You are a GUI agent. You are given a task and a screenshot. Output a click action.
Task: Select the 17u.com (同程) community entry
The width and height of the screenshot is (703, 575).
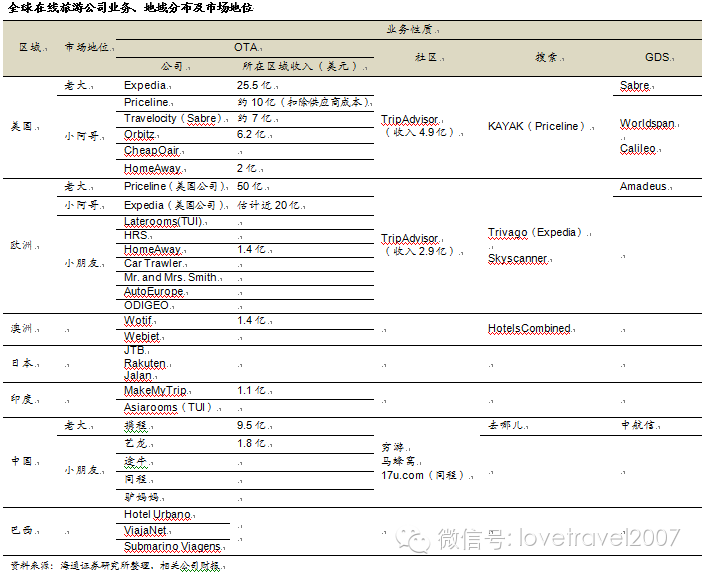click(x=424, y=475)
